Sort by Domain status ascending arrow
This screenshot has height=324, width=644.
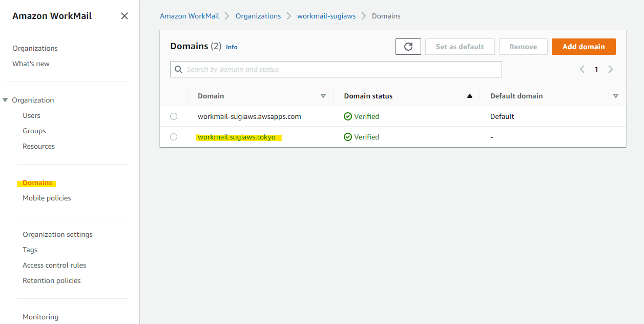point(470,96)
